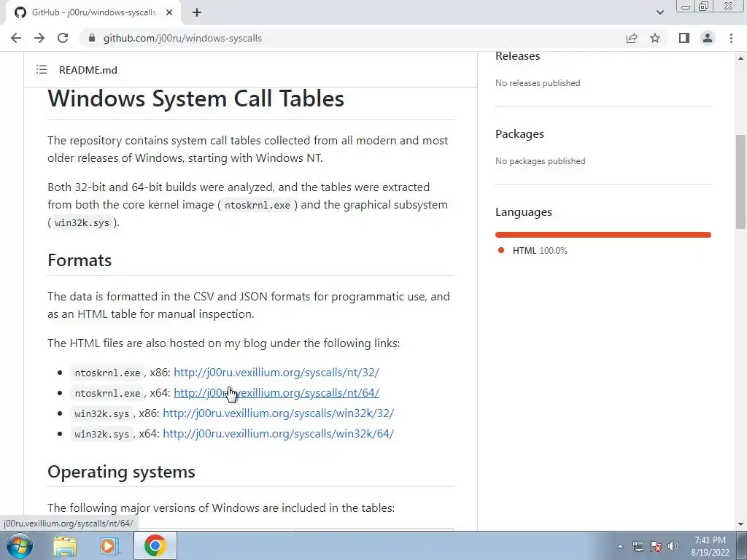Click the Languages heading
Image resolution: width=747 pixels, height=560 pixels.
pos(524,212)
